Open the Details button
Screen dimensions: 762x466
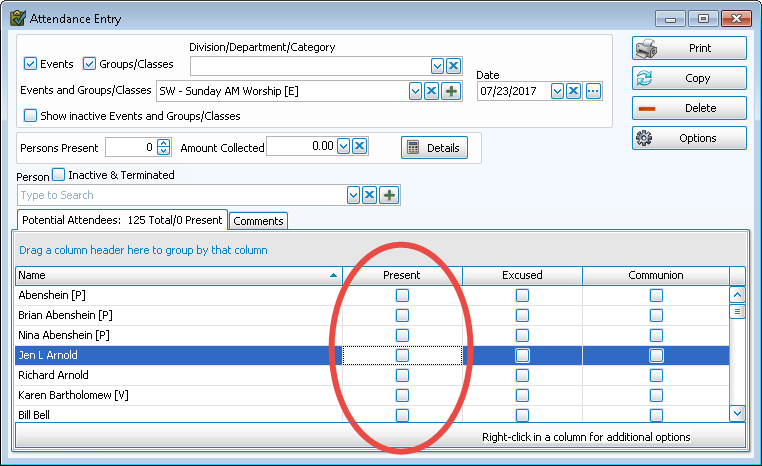coord(434,147)
